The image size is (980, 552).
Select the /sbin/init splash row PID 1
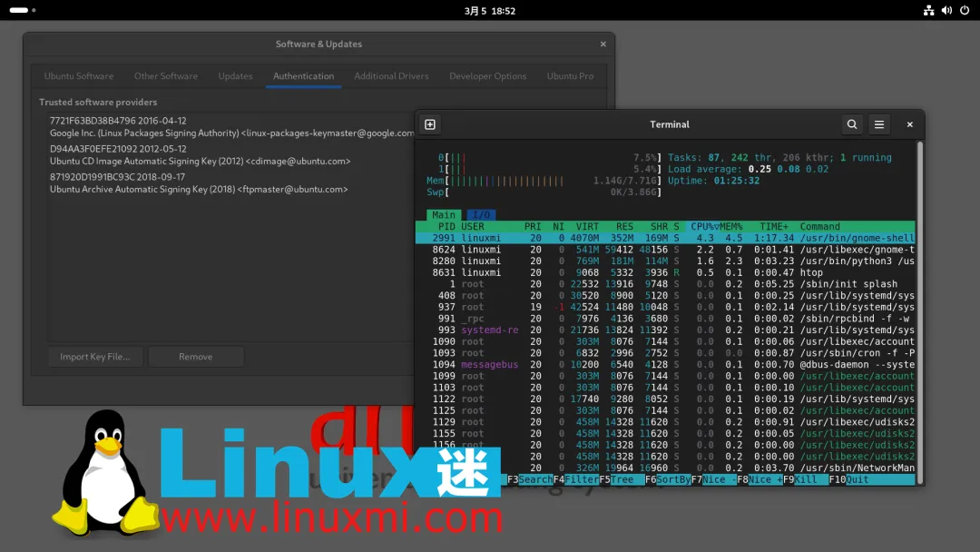pos(665,284)
